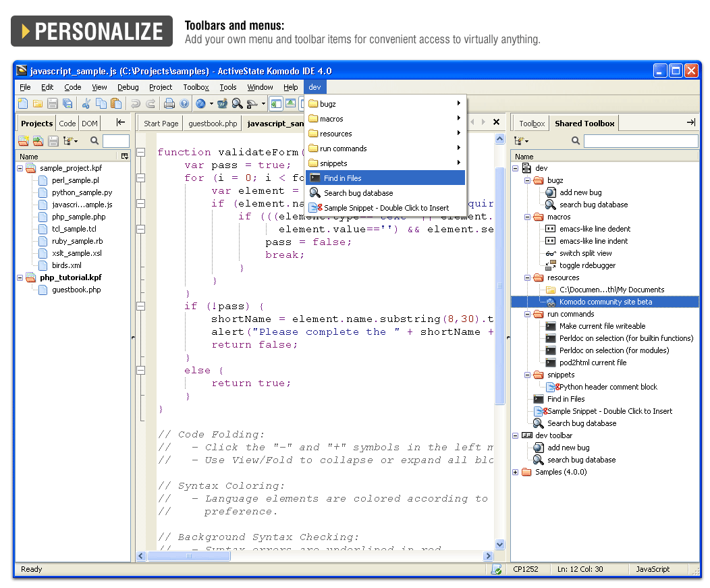Click the Redo arrow icon
Image resolution: width=710 pixels, height=588 pixels.
tap(151, 104)
